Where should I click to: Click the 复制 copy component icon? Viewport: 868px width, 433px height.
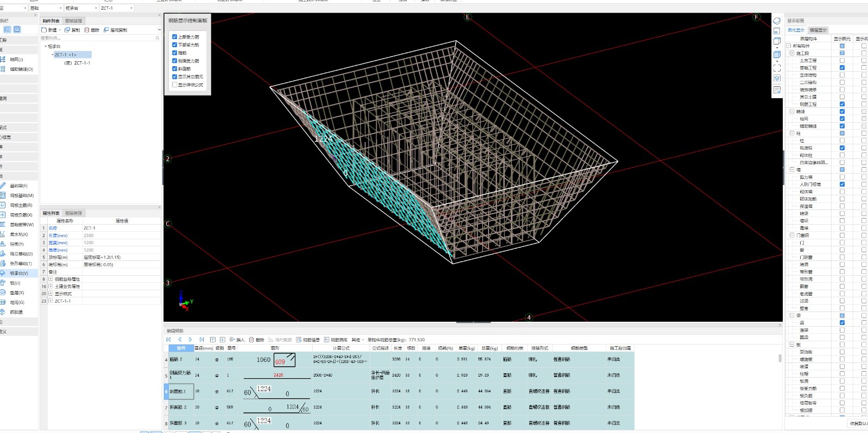[67, 30]
